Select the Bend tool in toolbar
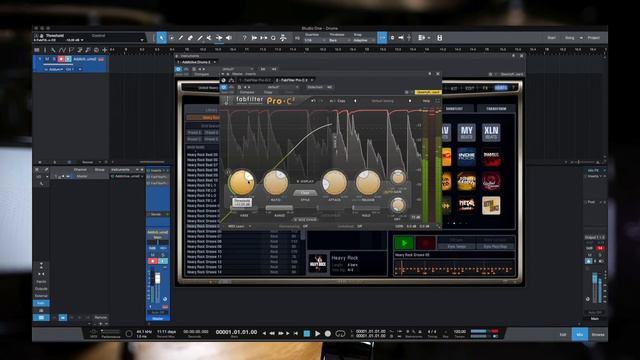 pyautogui.click(x=219, y=38)
